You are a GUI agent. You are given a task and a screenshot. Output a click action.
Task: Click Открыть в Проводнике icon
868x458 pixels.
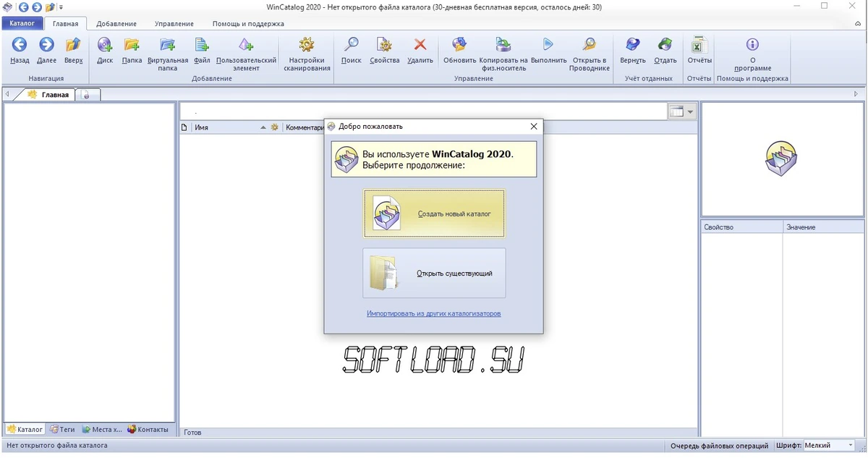point(590,54)
